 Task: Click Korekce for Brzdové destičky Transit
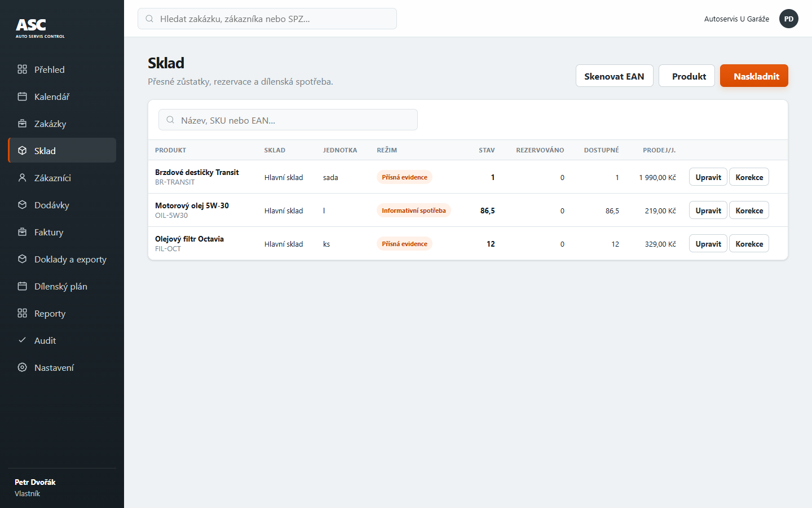click(x=749, y=177)
